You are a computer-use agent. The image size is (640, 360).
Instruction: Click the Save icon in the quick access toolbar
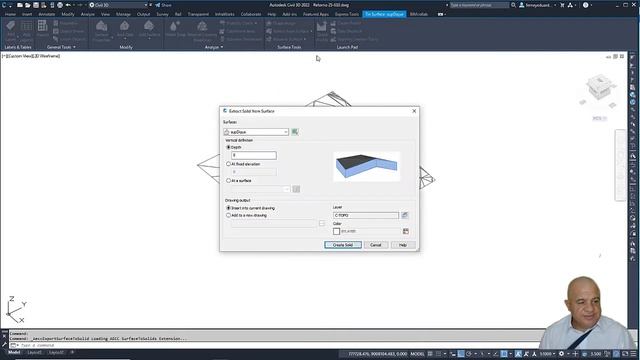[x=36, y=5]
